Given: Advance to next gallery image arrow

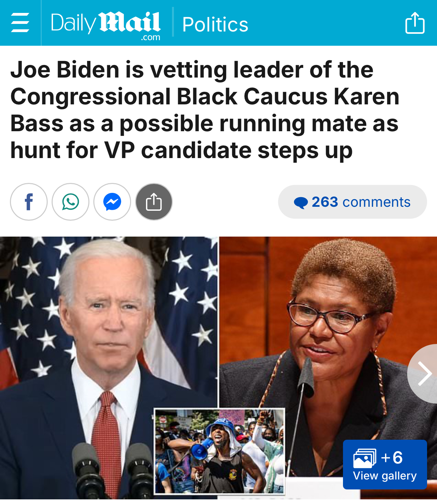Looking at the screenshot, I should (424, 374).
